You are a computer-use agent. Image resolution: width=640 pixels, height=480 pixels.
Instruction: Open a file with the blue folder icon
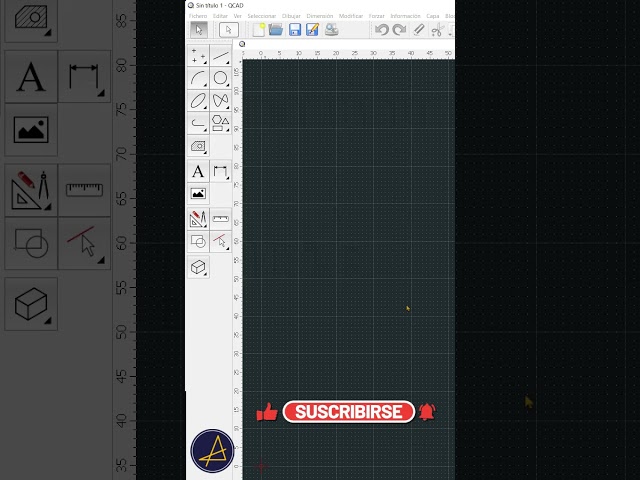[276, 30]
